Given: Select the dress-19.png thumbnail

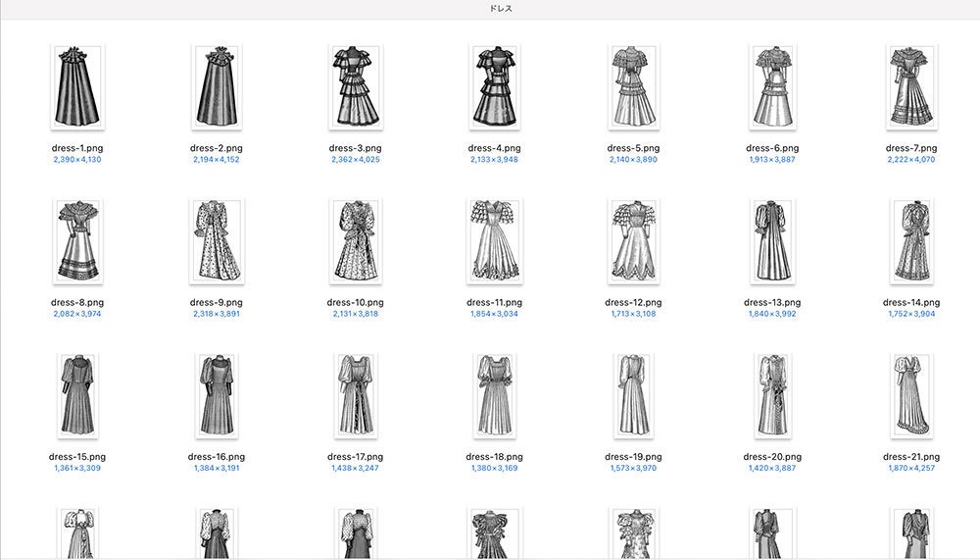Looking at the screenshot, I should coord(633,395).
